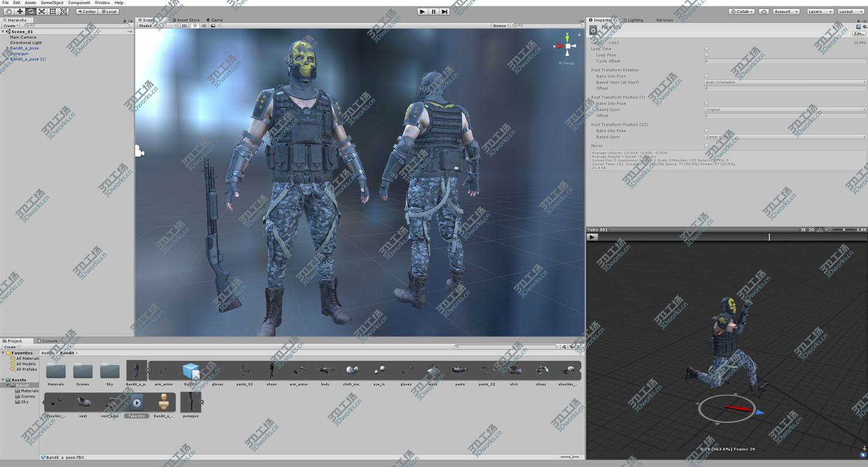Select Take 001 animation clip asset

click(x=137, y=405)
